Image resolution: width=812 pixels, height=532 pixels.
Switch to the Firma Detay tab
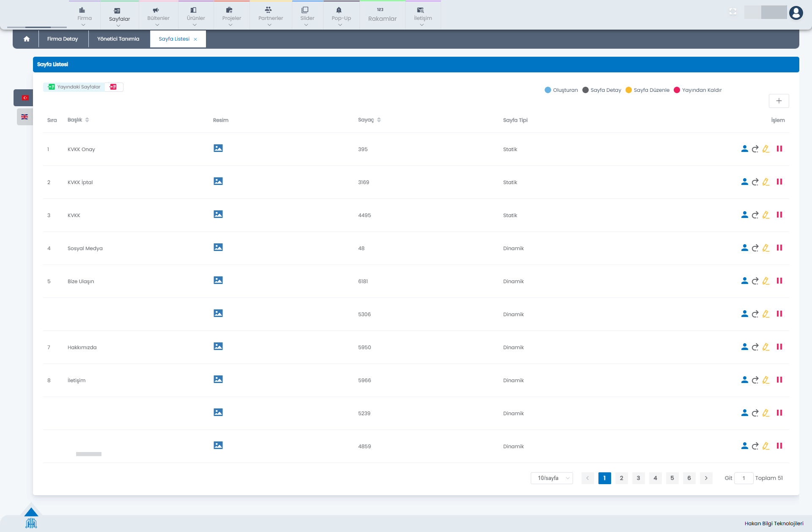click(x=63, y=39)
